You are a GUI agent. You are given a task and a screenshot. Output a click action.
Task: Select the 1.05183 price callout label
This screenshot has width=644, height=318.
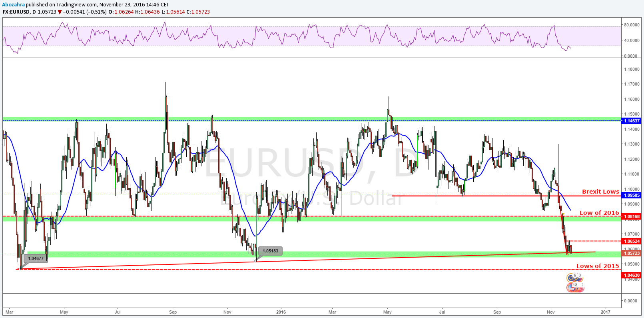[x=271, y=251]
